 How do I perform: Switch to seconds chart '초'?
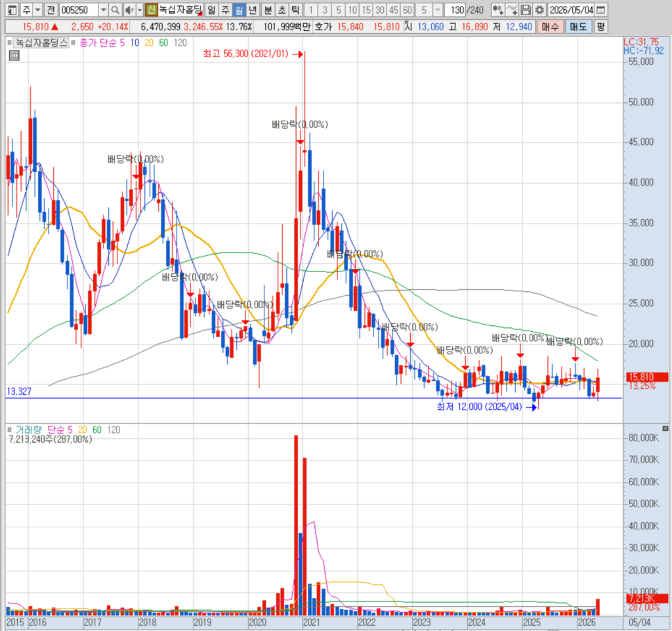282,10
